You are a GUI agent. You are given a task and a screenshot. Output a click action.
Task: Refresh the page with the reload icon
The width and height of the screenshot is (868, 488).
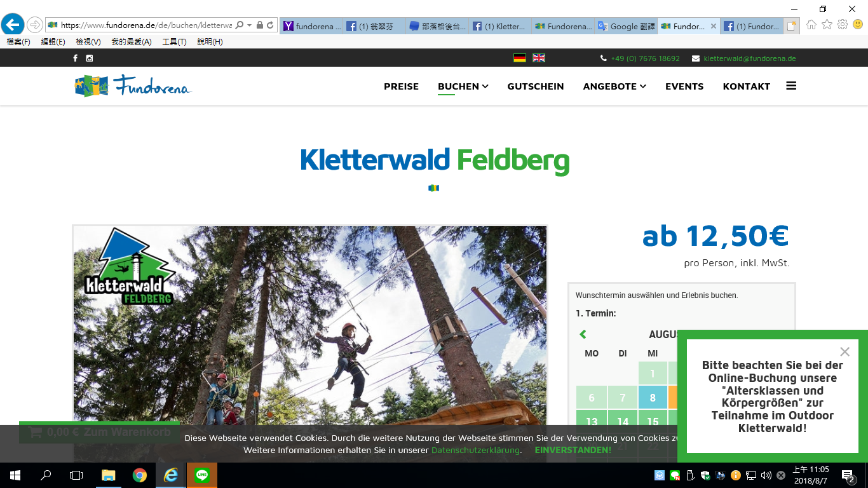tap(270, 25)
